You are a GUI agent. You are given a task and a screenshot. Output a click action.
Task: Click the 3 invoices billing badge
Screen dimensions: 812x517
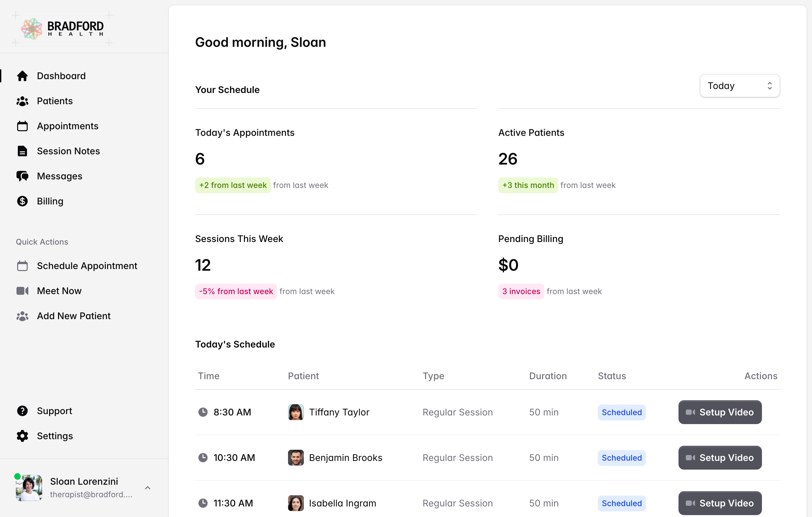[x=521, y=291]
